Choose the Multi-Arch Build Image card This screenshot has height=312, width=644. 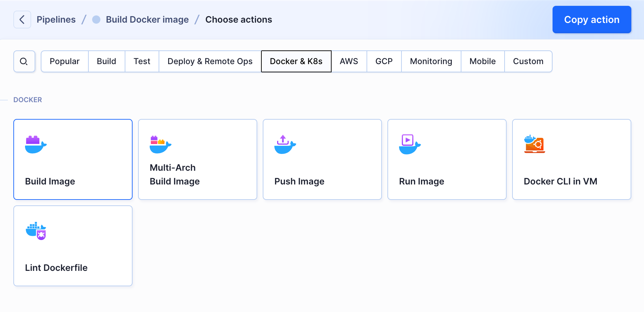tap(198, 159)
